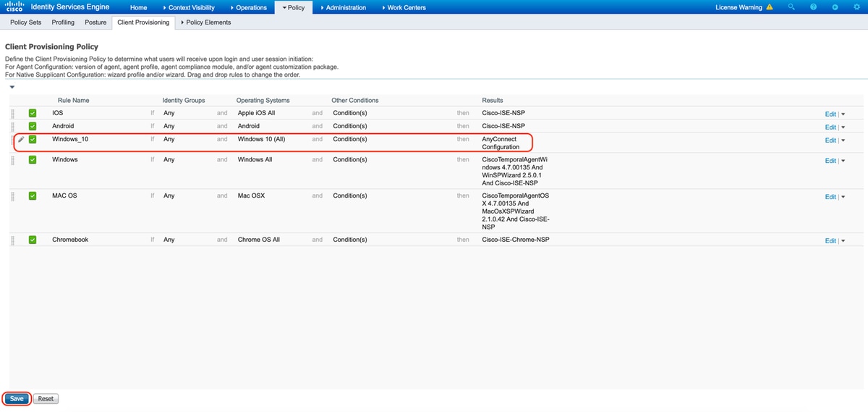This screenshot has height=412, width=868.
Task: Open the Operations menu
Action: (x=248, y=7)
